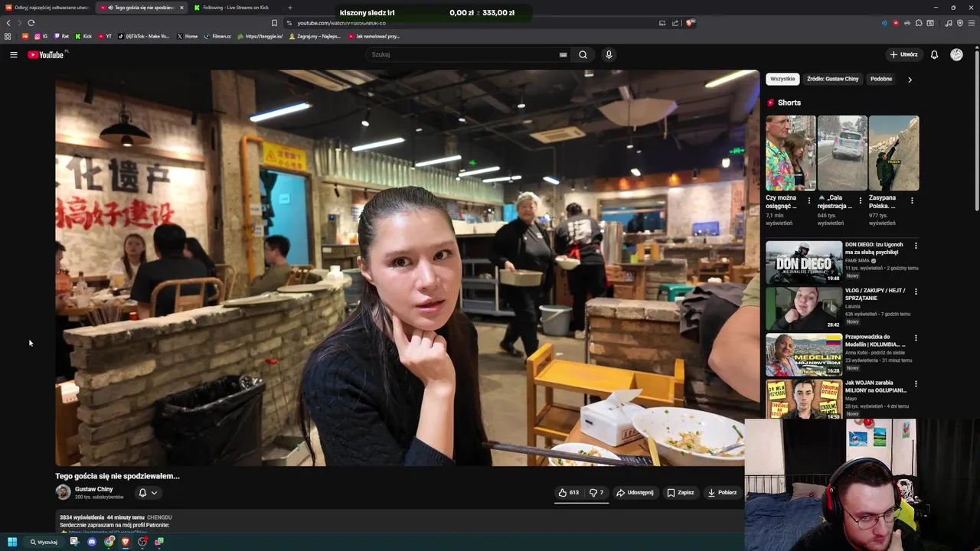The height and width of the screenshot is (551, 980).
Task: Open subscription notification bell dropdown
Action: (x=148, y=493)
